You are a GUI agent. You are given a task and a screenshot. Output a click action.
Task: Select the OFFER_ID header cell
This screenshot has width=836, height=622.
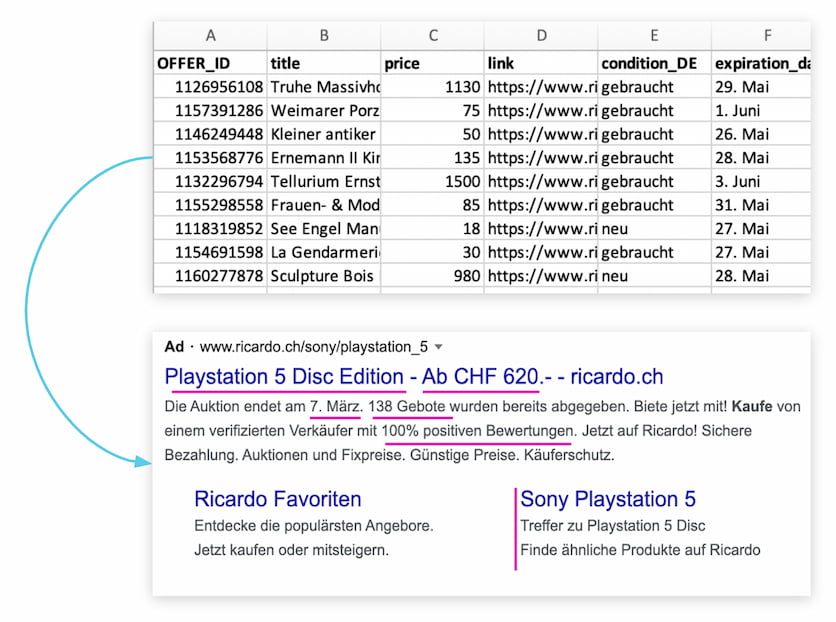[211, 63]
